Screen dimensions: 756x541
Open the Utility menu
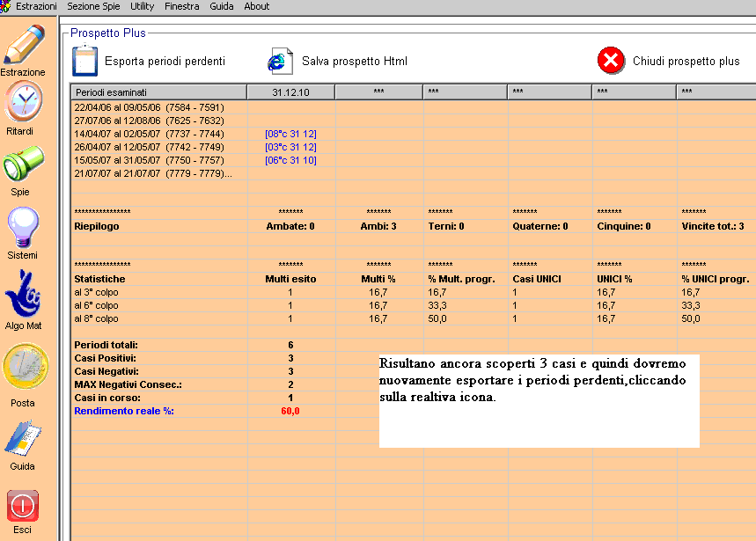click(143, 6)
